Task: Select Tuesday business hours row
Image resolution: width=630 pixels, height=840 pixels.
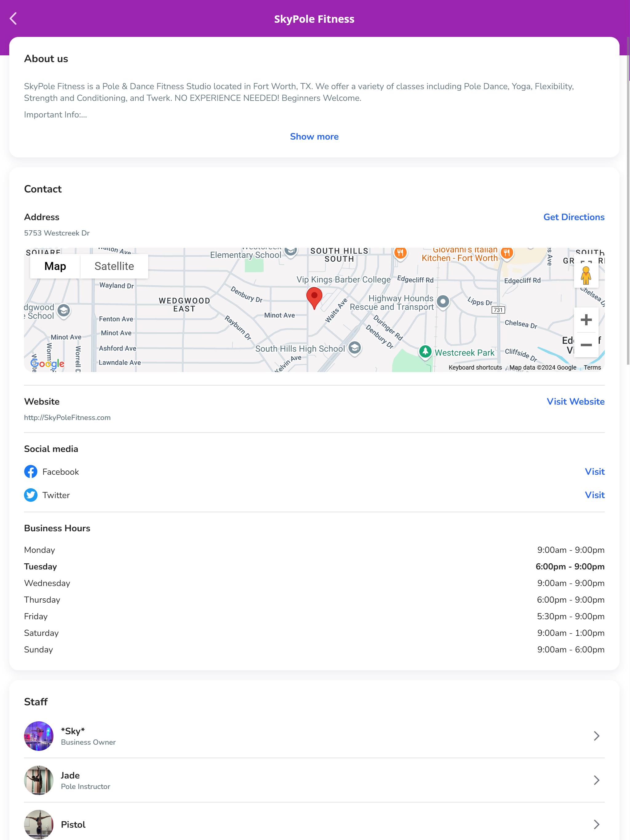Action: (314, 567)
